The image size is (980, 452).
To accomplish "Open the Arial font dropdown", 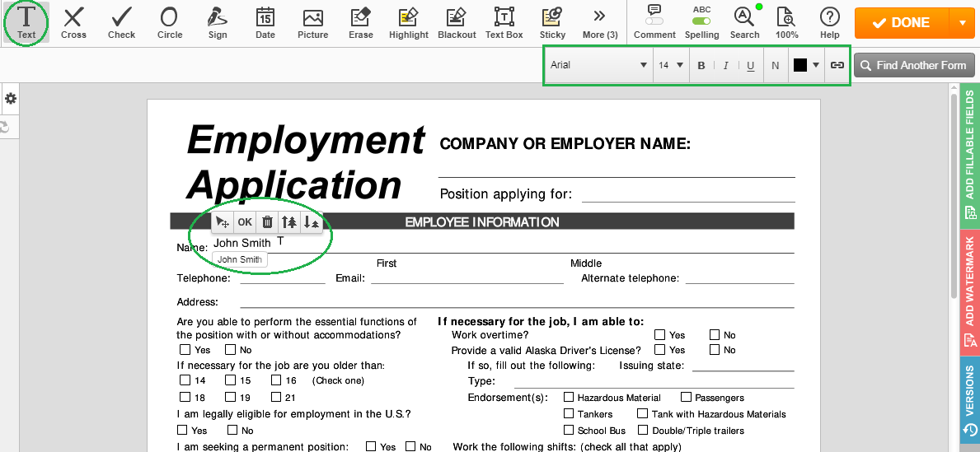I will click(598, 65).
